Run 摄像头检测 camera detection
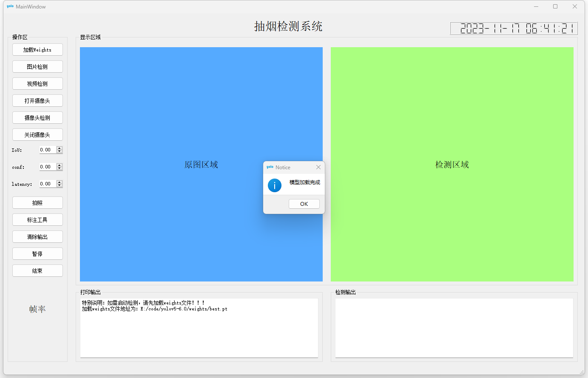588x378 pixels. point(37,118)
